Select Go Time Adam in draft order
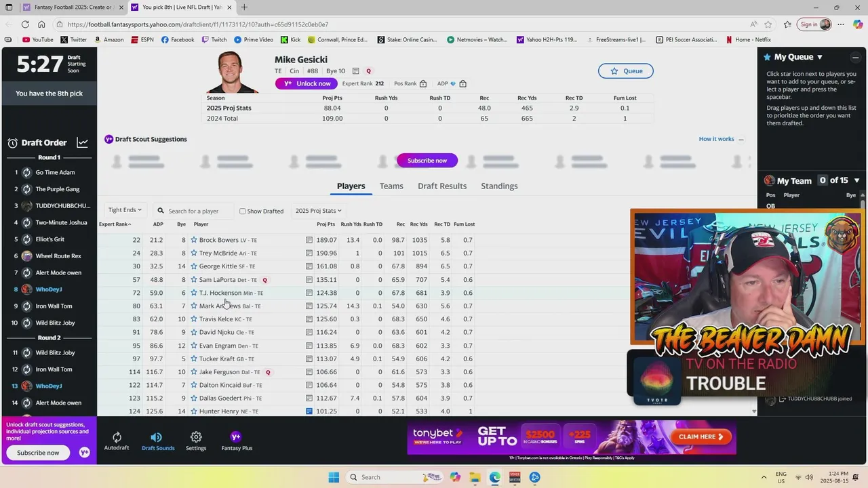Screen dimensions: 868x488 coord(55,172)
